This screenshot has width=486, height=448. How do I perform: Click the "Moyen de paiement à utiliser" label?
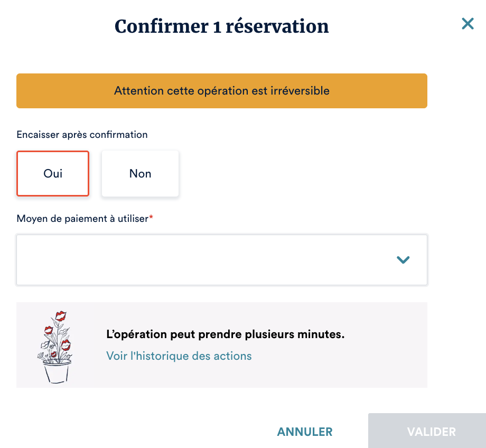82,218
